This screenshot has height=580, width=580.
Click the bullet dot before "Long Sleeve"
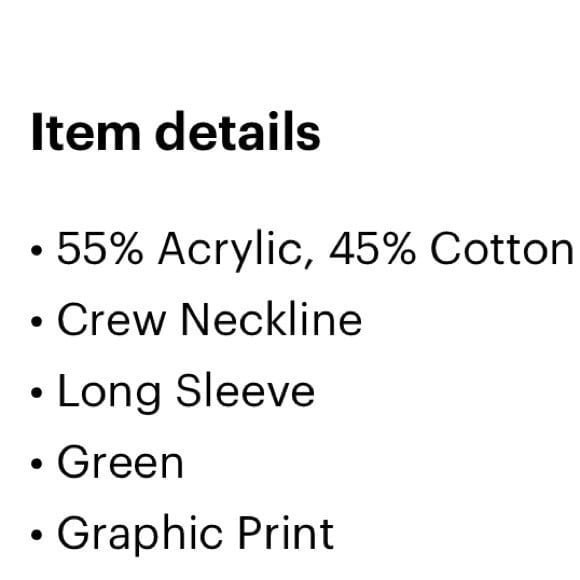(x=37, y=393)
